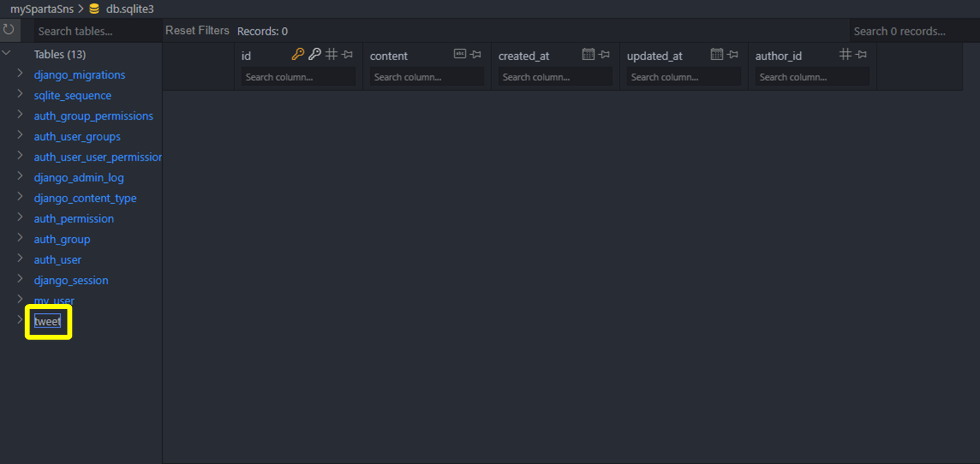Image resolution: width=980 pixels, height=464 pixels.
Task: Open the sqlite_sequence table
Action: [x=72, y=95]
